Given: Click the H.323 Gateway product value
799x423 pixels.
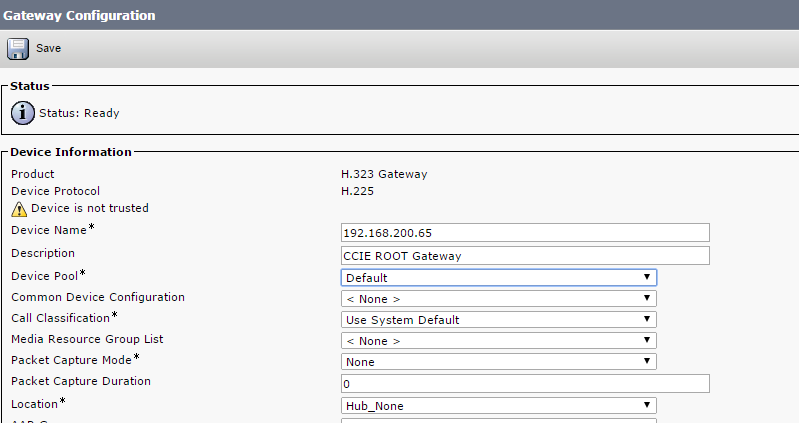Looking at the screenshot, I should click(x=384, y=174).
